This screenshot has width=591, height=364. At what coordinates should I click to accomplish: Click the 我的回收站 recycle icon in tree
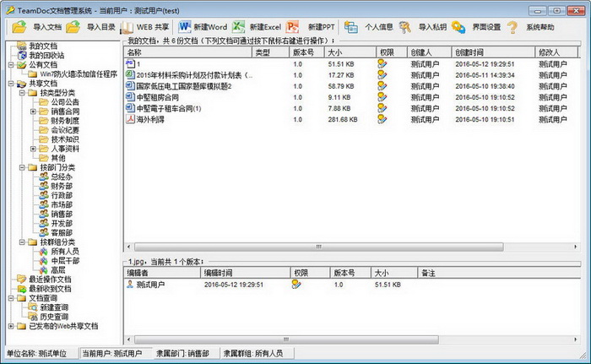22,55
